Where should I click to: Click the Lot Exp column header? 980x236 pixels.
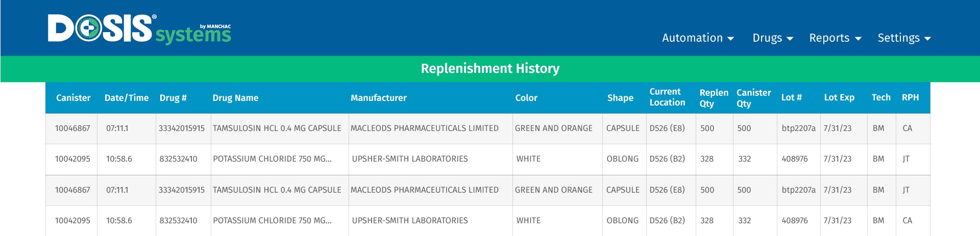coord(839,98)
